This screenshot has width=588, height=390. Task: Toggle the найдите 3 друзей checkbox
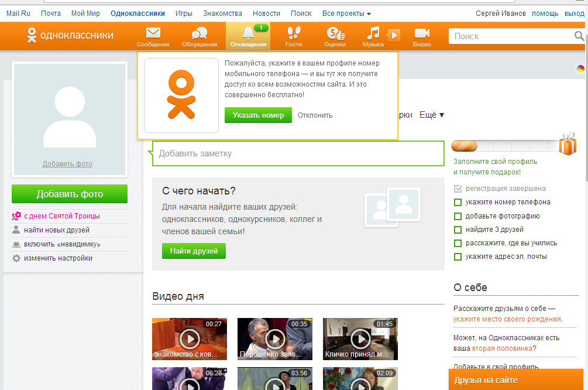click(458, 230)
